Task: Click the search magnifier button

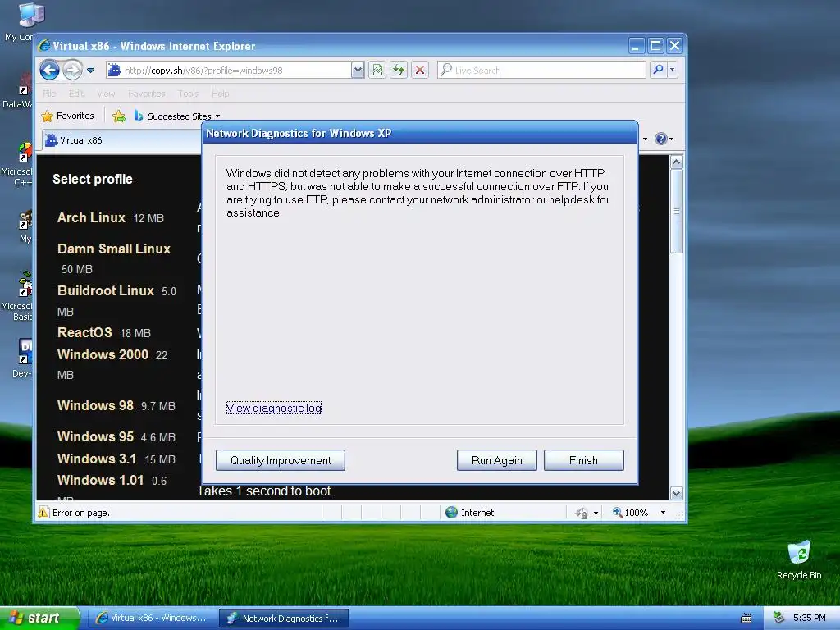Action: click(x=659, y=71)
